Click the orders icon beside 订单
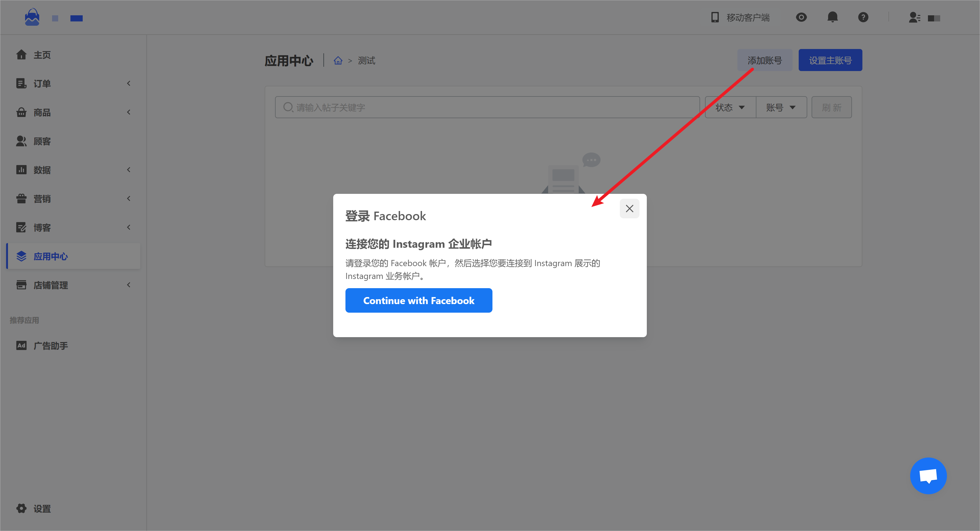Screen dimensions: 980x531 click(x=21, y=83)
